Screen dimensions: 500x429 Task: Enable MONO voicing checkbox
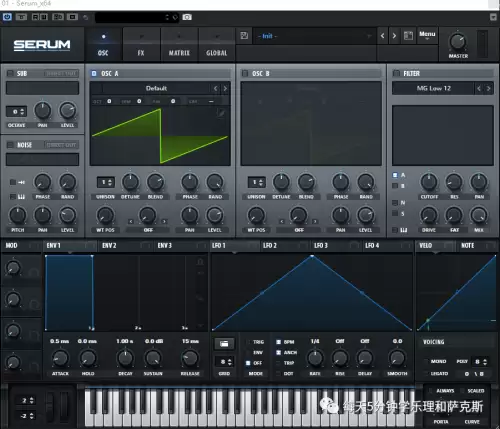tap(426, 361)
